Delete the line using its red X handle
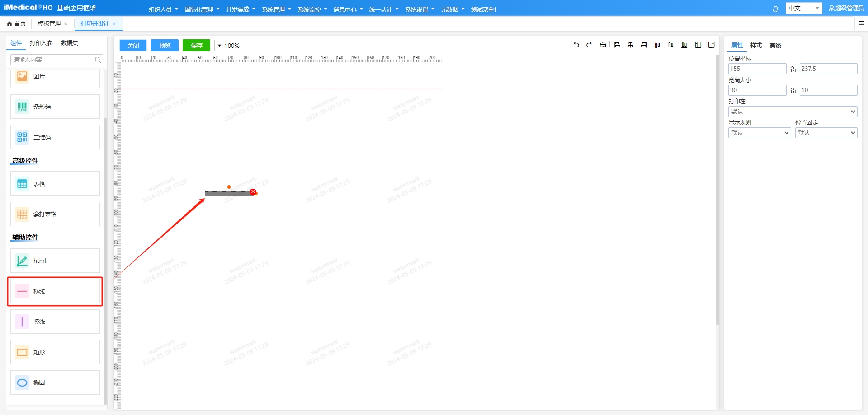 pos(253,192)
